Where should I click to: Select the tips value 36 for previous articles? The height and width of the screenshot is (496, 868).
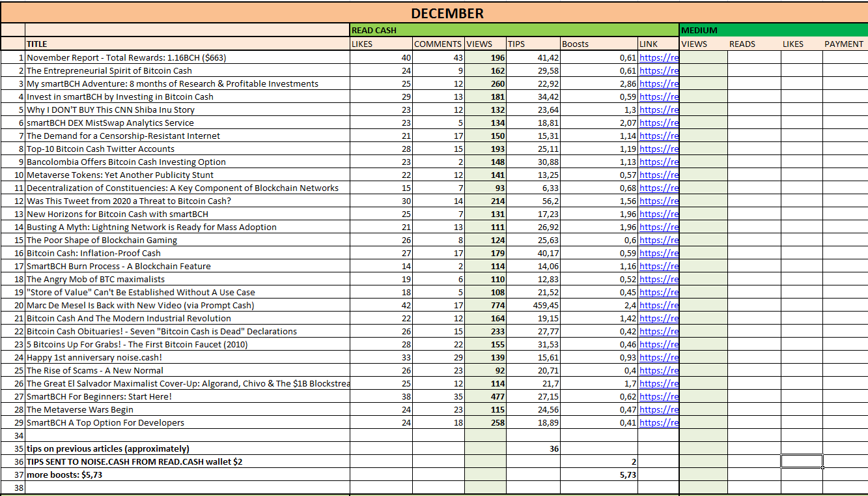[533, 448]
